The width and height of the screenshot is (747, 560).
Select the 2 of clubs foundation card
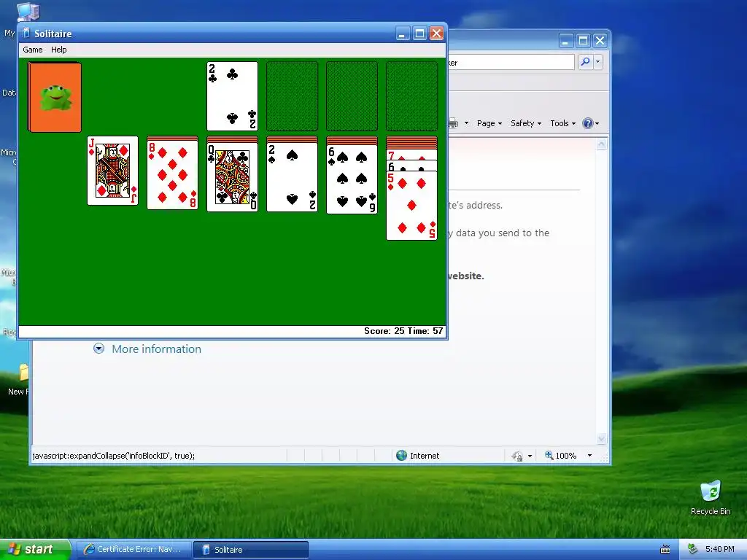(x=232, y=96)
